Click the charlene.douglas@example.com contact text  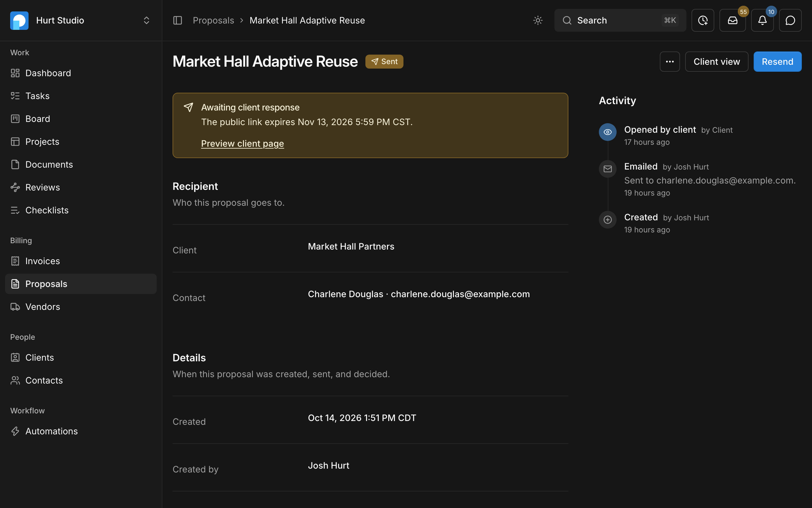tap(460, 294)
